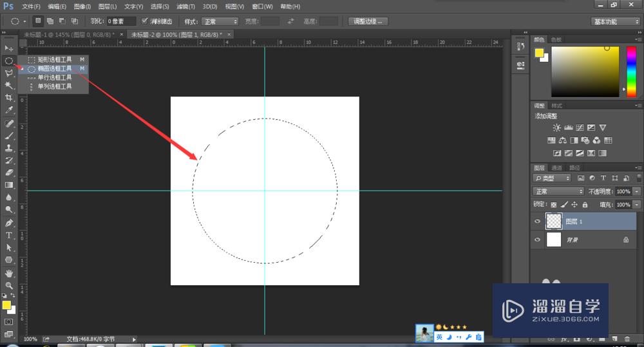Hide layer 图层 1 via eye icon
The image size is (644, 347).
tap(538, 221)
